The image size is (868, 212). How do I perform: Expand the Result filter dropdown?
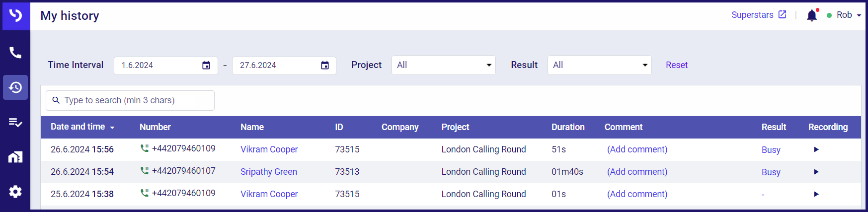click(600, 65)
